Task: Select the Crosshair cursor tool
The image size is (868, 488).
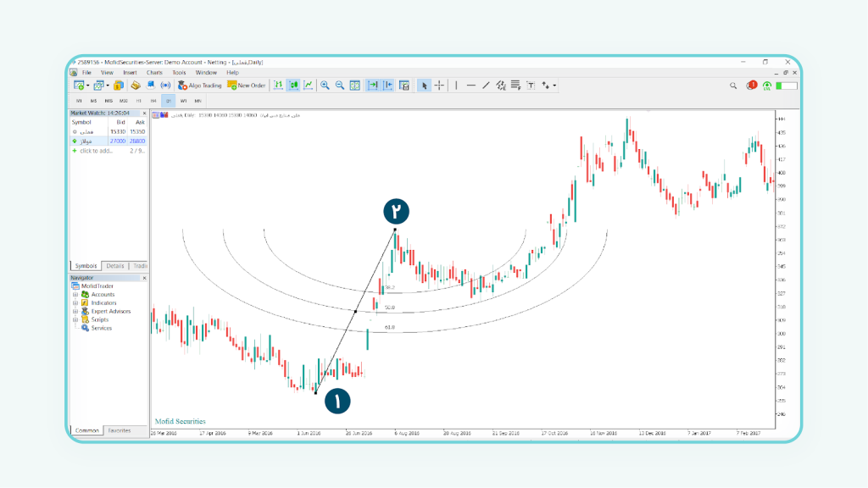Action: 439,86
